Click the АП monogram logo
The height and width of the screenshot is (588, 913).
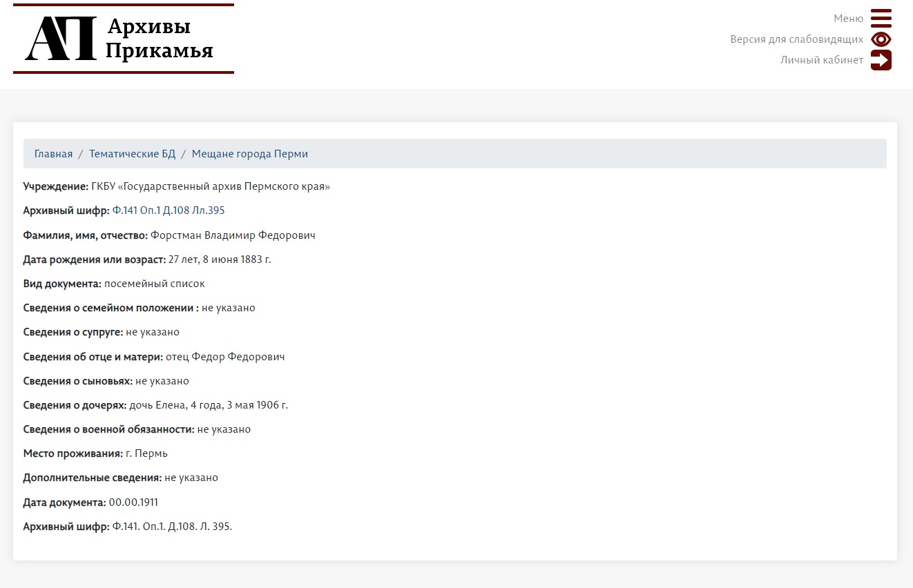tap(61, 39)
